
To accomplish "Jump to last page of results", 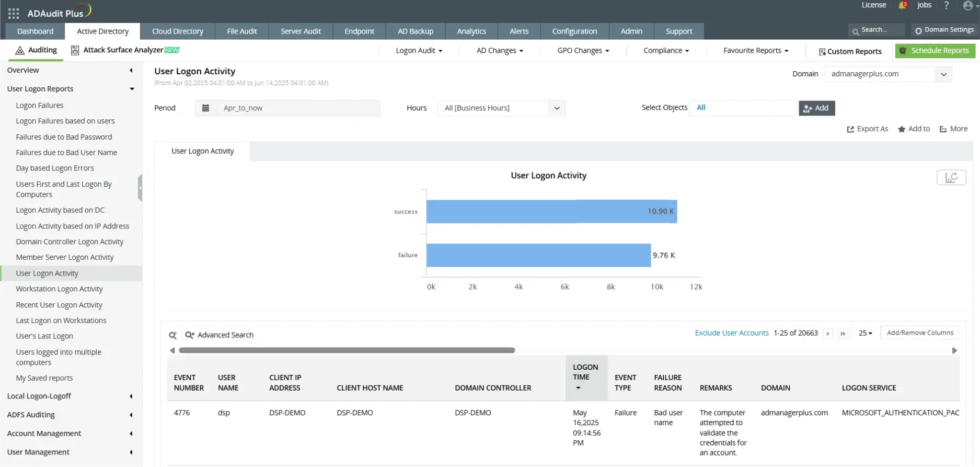I will (x=843, y=334).
